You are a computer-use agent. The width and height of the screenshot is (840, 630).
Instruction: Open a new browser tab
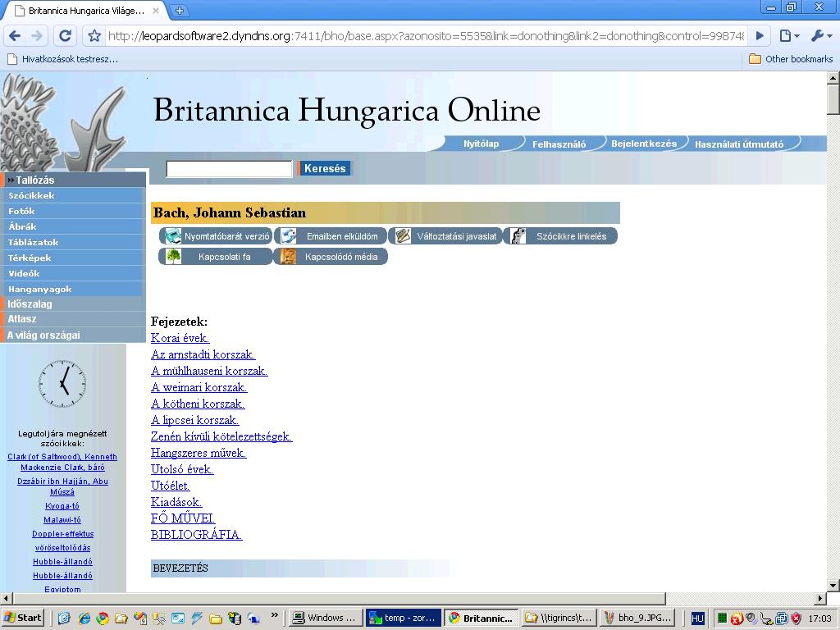pos(180,10)
